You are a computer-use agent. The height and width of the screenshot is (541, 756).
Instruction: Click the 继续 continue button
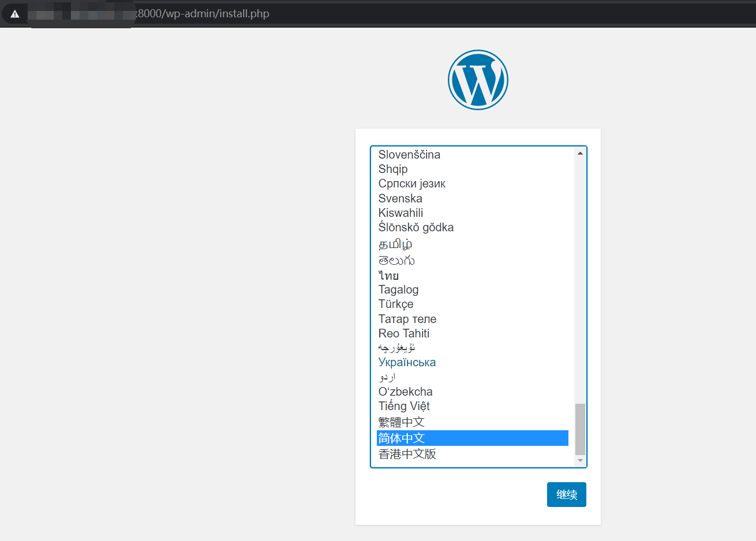tap(566, 494)
